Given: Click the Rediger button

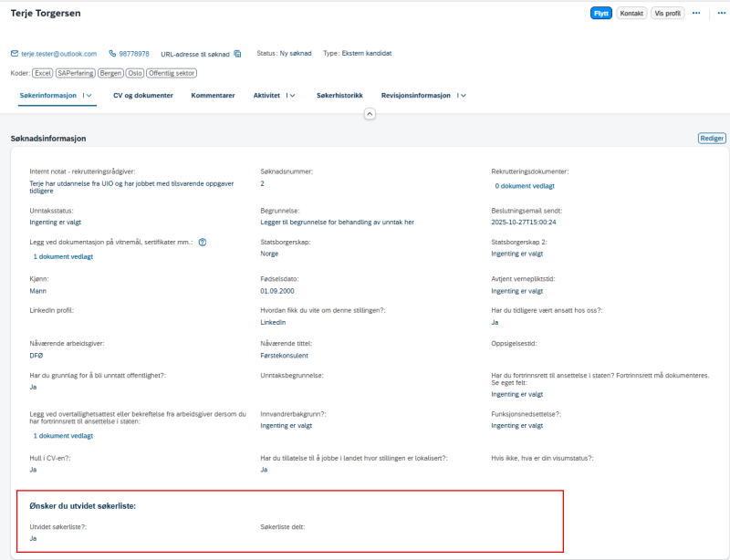Looking at the screenshot, I should [712, 139].
